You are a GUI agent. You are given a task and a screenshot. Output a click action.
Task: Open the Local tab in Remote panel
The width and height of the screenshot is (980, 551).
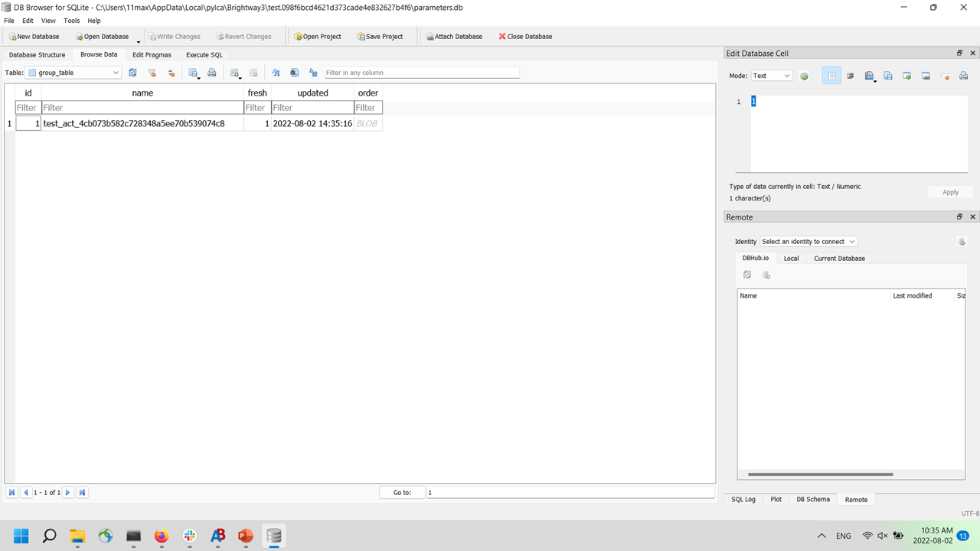(x=791, y=259)
